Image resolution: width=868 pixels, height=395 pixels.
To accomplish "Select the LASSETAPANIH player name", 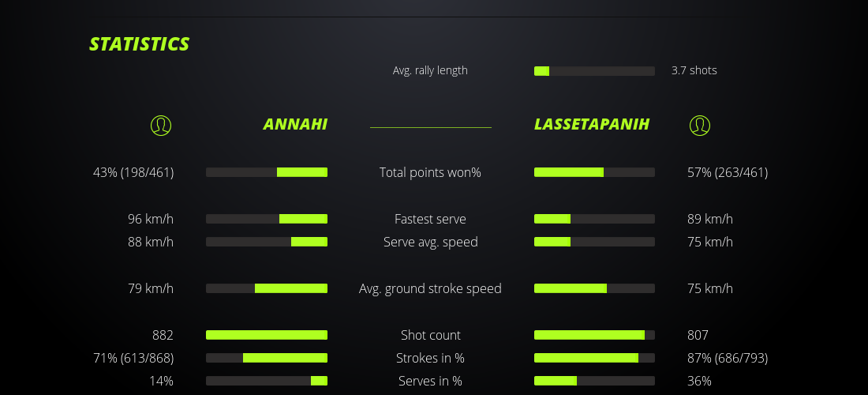I will tap(592, 125).
